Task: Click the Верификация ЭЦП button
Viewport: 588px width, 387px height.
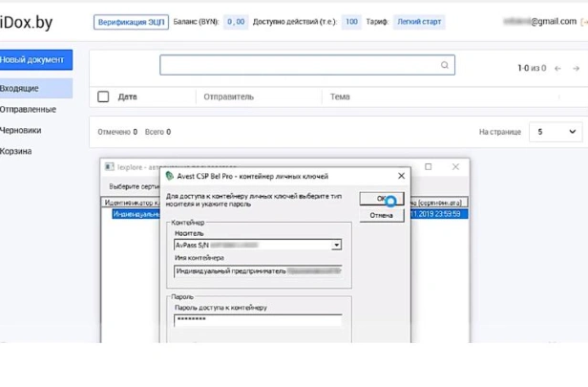Action: 131,22
